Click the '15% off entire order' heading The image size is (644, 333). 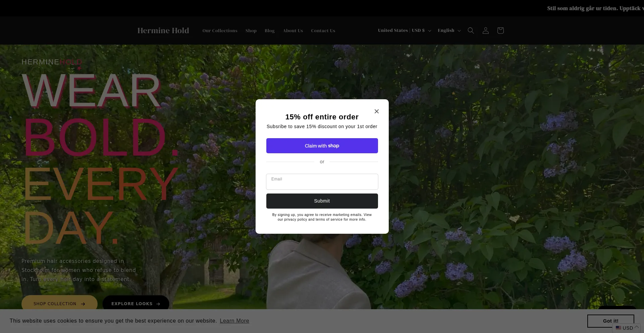(x=322, y=117)
